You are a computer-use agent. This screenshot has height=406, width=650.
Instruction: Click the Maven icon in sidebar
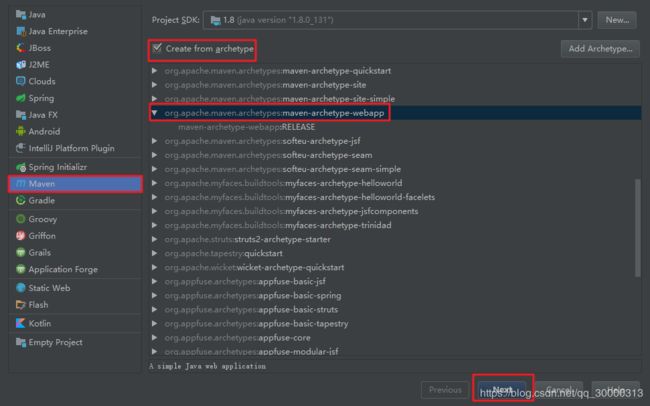(x=21, y=184)
